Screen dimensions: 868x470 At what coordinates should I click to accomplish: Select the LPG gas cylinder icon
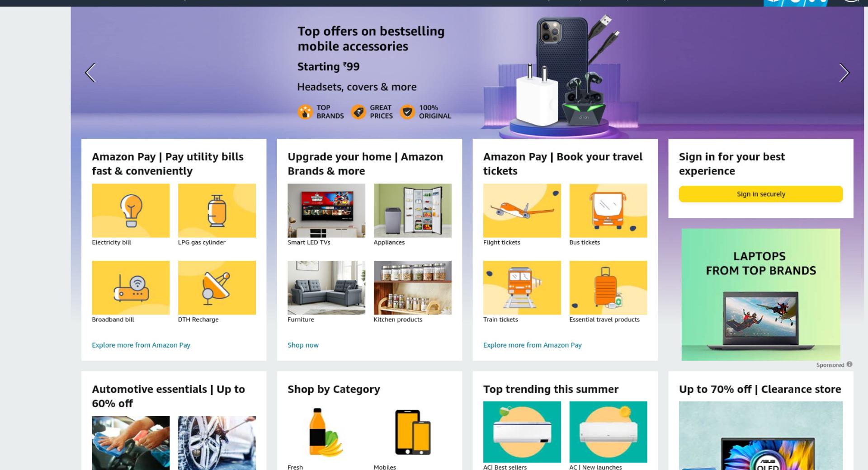tap(217, 210)
